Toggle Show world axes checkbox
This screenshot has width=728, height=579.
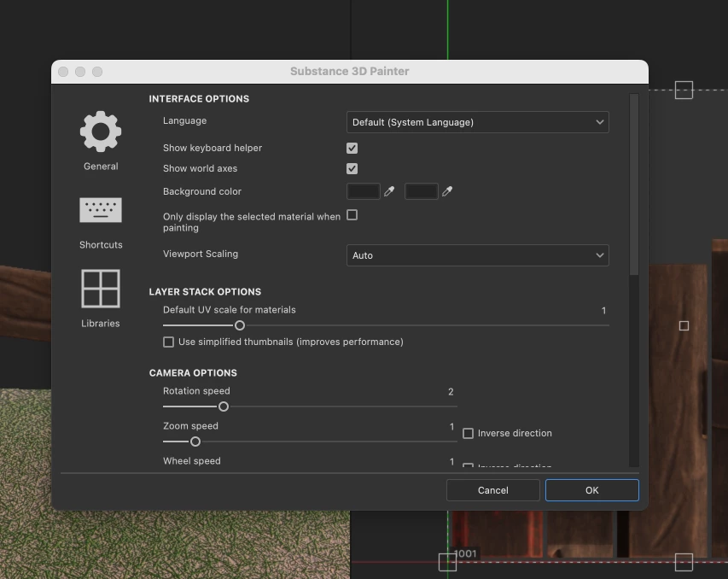[352, 168]
